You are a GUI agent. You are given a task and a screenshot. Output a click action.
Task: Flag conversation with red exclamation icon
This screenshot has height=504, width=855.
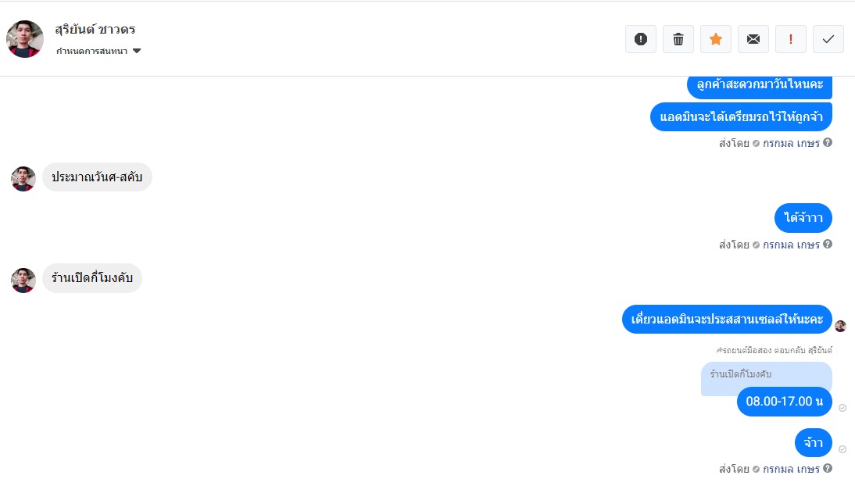pos(791,39)
